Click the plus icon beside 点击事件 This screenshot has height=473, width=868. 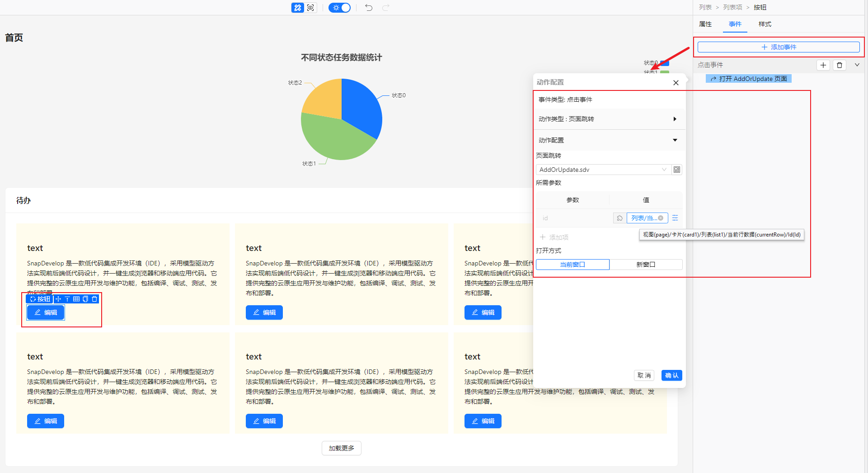(x=823, y=65)
